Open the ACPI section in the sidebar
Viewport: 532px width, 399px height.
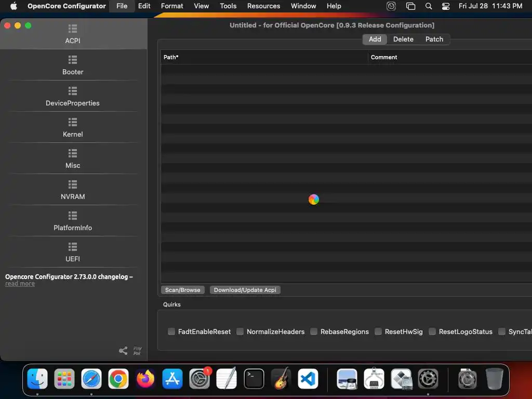[73, 34]
